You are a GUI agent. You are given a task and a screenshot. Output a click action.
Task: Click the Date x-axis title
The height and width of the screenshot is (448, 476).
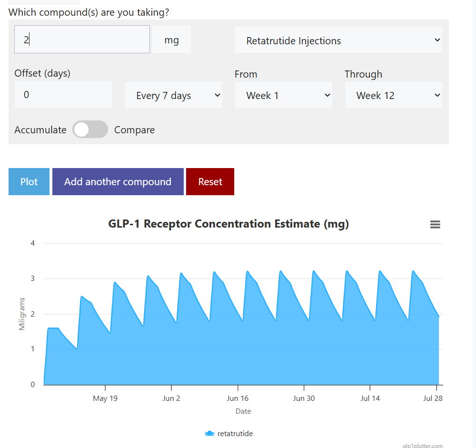coord(243,411)
